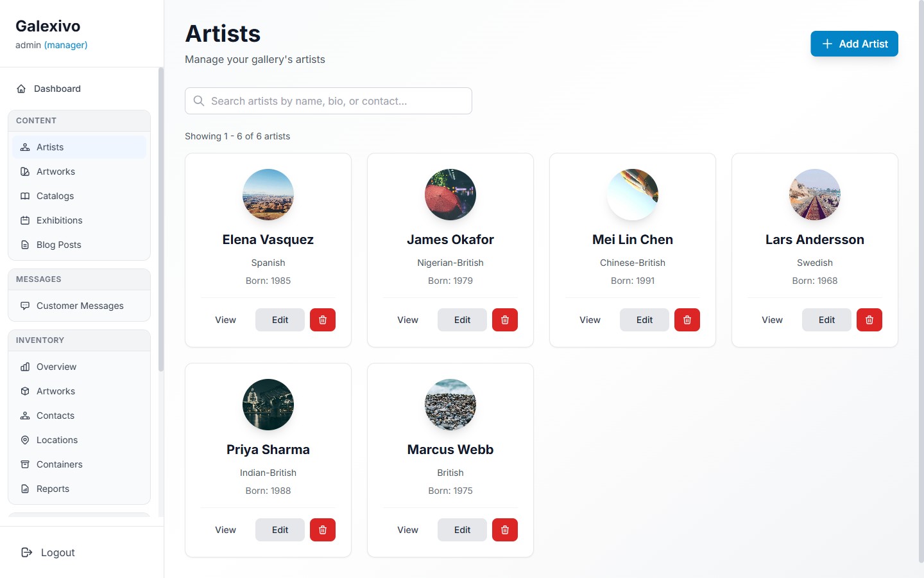Screen dimensions: 924x578
Task: Edit James Okafor's profile
Action: [x=462, y=320]
